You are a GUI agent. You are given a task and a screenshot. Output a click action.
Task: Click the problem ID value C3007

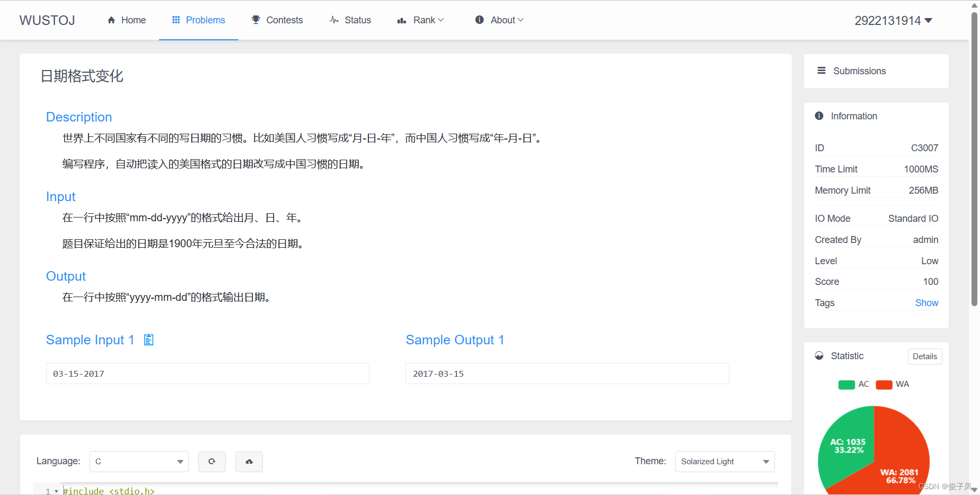[x=924, y=148]
